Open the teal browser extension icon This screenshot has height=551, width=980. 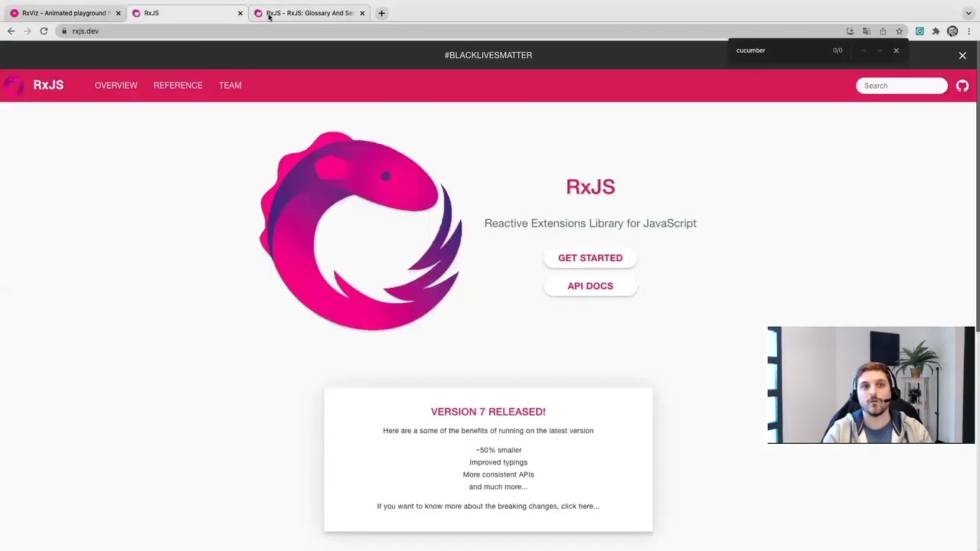click(x=920, y=31)
